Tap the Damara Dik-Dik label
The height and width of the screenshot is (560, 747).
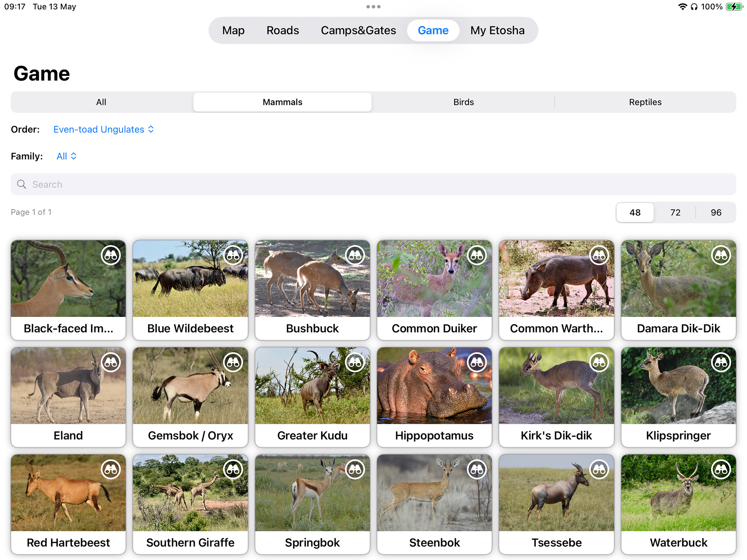pos(678,329)
